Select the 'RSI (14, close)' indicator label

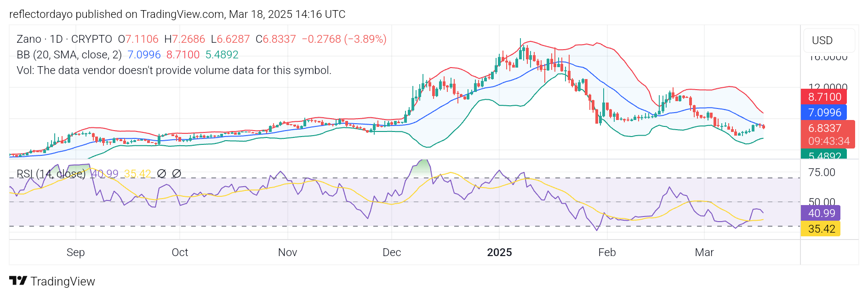[51, 174]
